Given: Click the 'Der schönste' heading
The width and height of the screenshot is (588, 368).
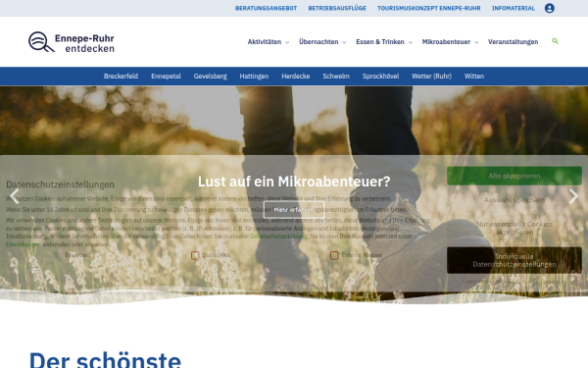Looking at the screenshot, I should 105,360.
